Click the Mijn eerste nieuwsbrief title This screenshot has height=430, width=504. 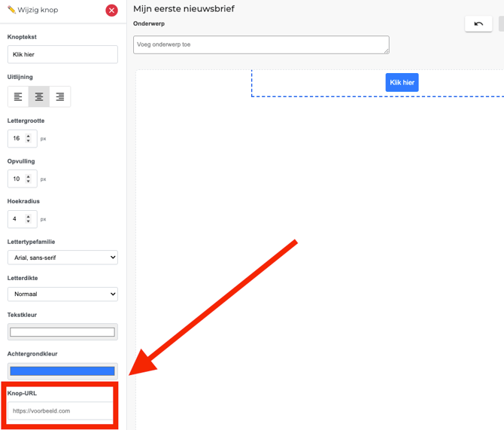click(184, 9)
